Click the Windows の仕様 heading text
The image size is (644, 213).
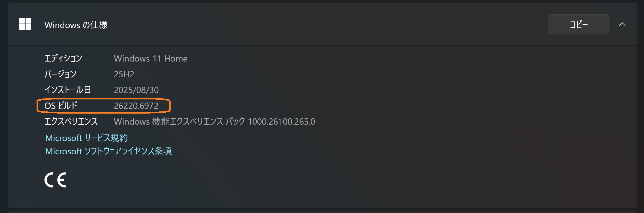(x=76, y=25)
